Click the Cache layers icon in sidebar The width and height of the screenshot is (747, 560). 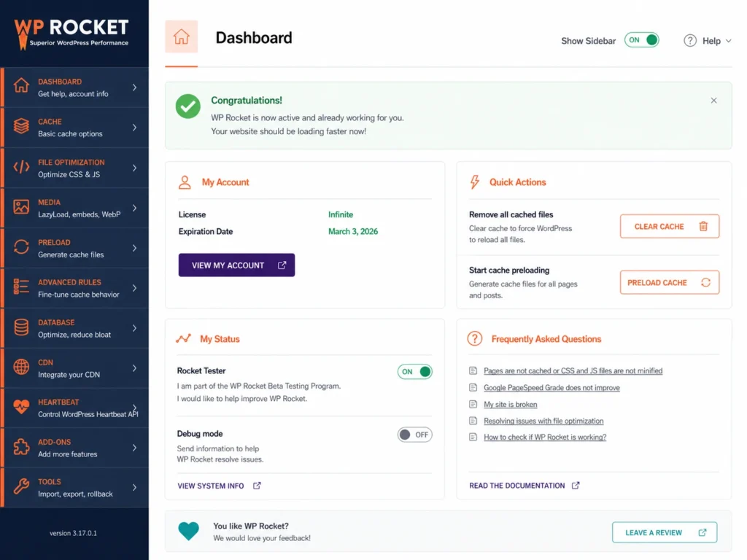21,125
